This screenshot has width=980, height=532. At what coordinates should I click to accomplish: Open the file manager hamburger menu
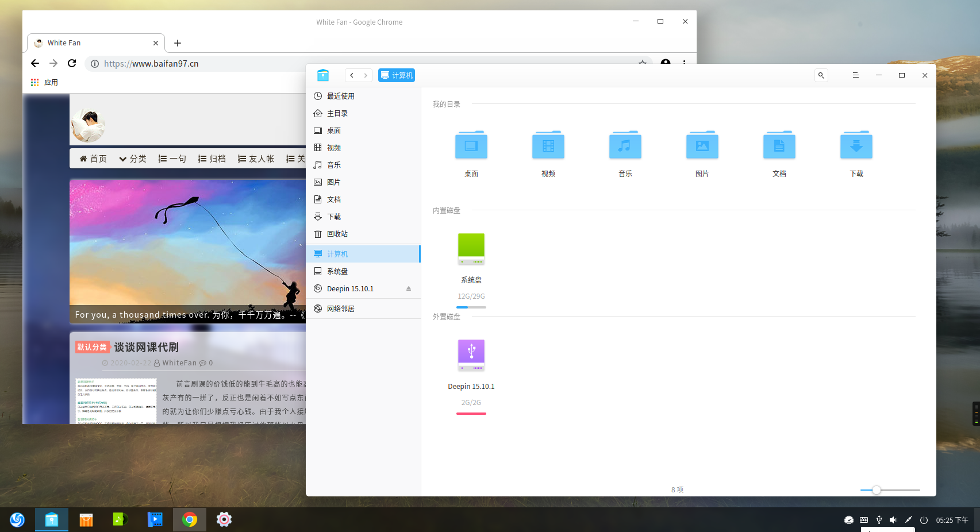855,75
